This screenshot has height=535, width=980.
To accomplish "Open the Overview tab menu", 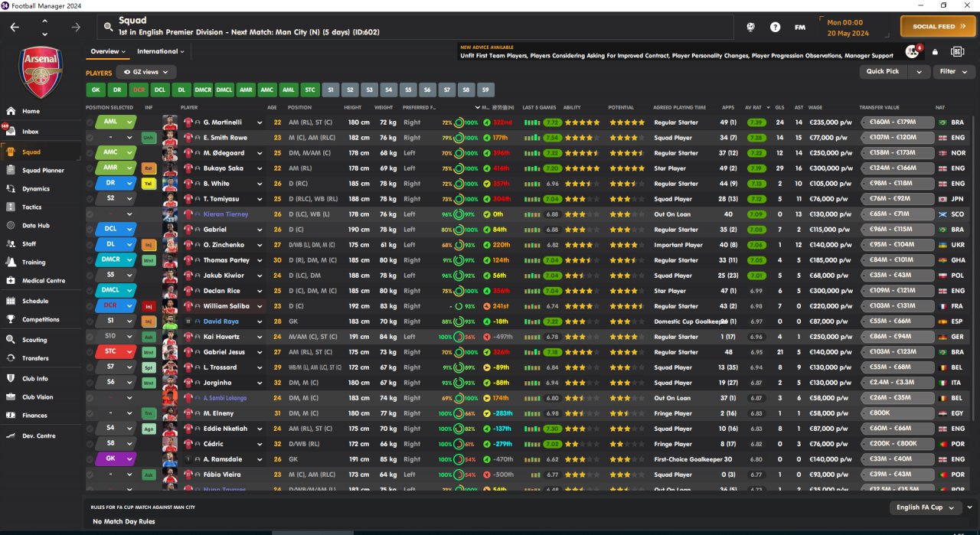I will pyautogui.click(x=108, y=51).
